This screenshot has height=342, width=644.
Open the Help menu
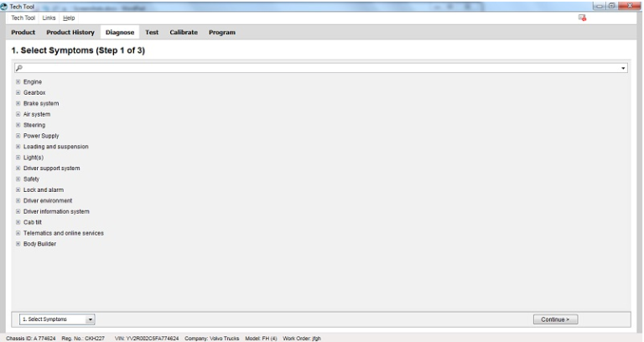click(69, 18)
